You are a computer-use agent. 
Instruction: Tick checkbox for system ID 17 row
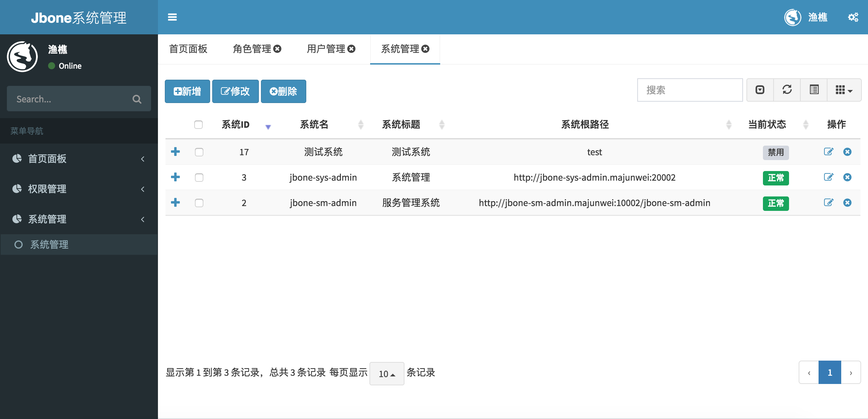point(199,152)
